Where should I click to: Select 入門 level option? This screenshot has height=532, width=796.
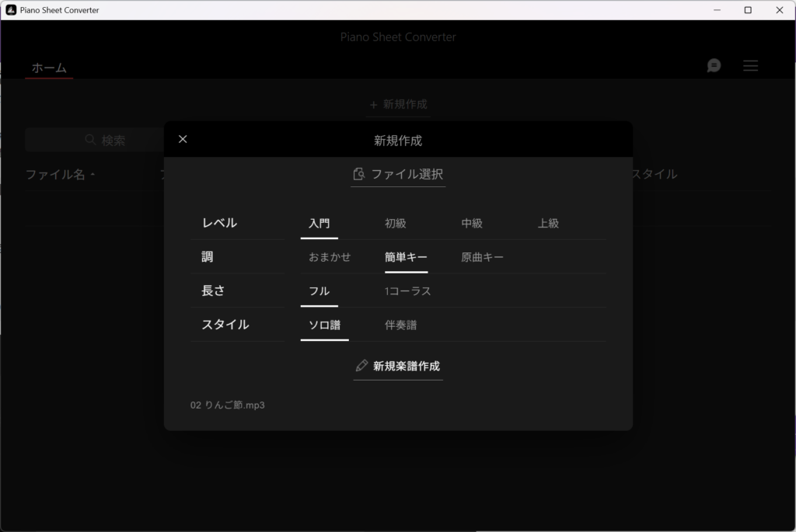(319, 223)
